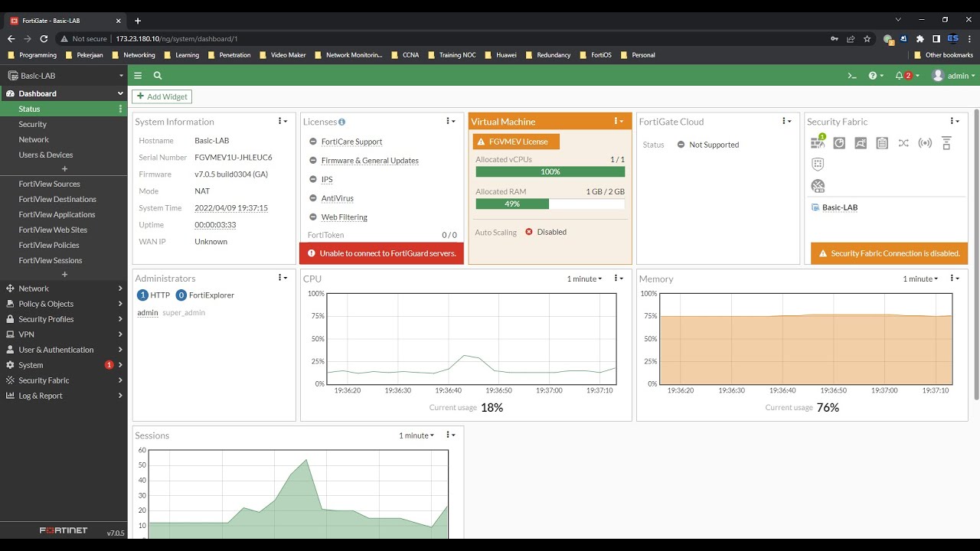The image size is (980, 551).
Task: Click the shield with dots icon in Security Fabric
Action: (x=818, y=164)
